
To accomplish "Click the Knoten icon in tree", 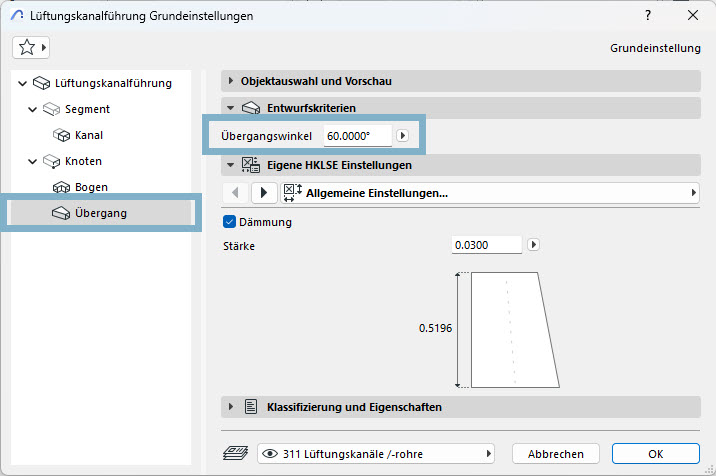I will (52, 161).
